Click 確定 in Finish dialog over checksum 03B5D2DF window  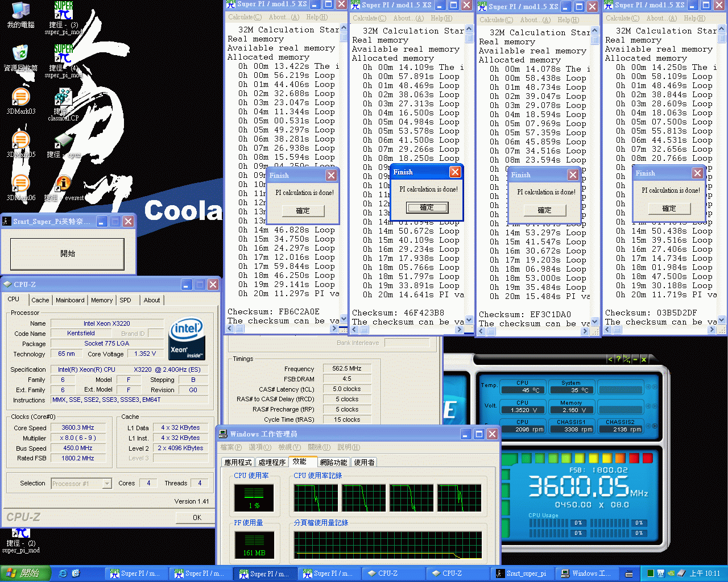[669, 209]
